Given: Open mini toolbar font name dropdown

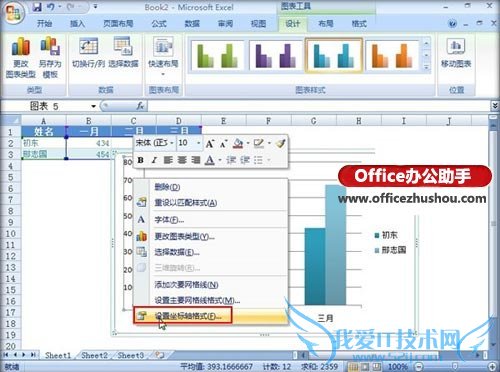Looking at the screenshot, I should [x=172, y=143].
